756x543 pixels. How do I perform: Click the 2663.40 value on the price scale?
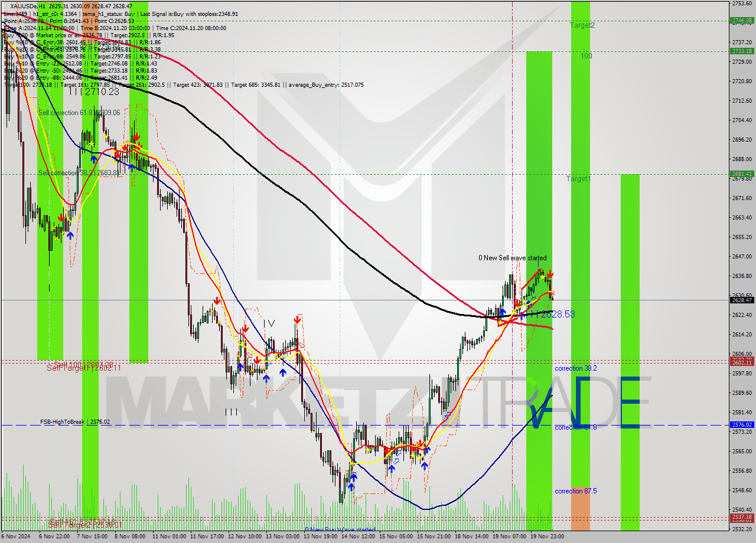point(742,218)
